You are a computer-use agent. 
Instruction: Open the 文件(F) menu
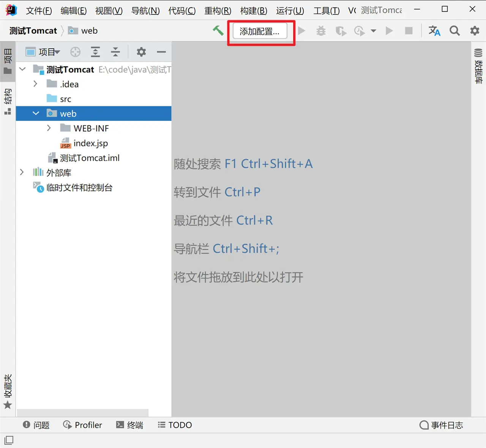tap(39, 11)
